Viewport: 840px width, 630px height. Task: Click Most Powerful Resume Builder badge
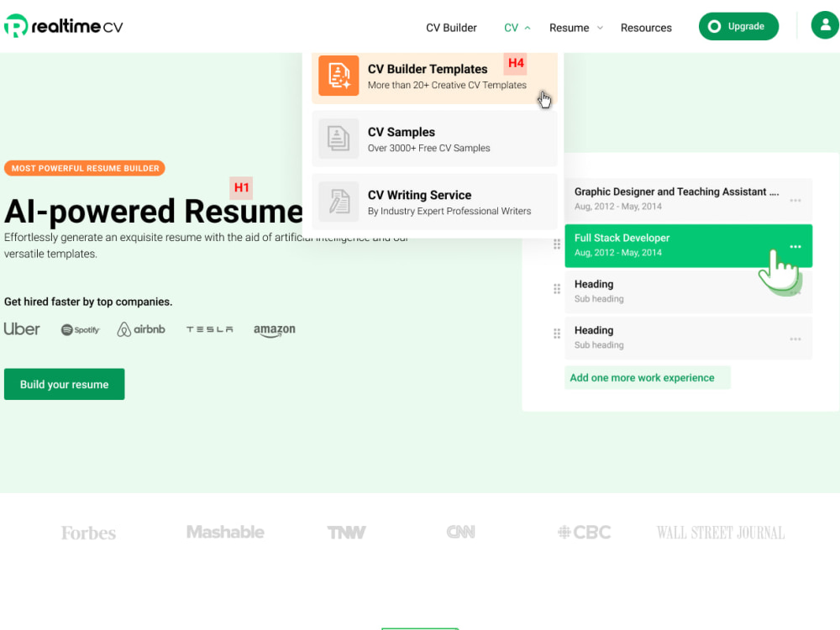[x=85, y=168]
